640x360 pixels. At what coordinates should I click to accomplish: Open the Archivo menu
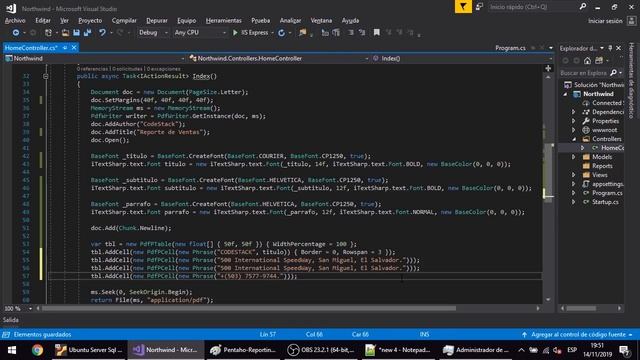tap(15, 20)
